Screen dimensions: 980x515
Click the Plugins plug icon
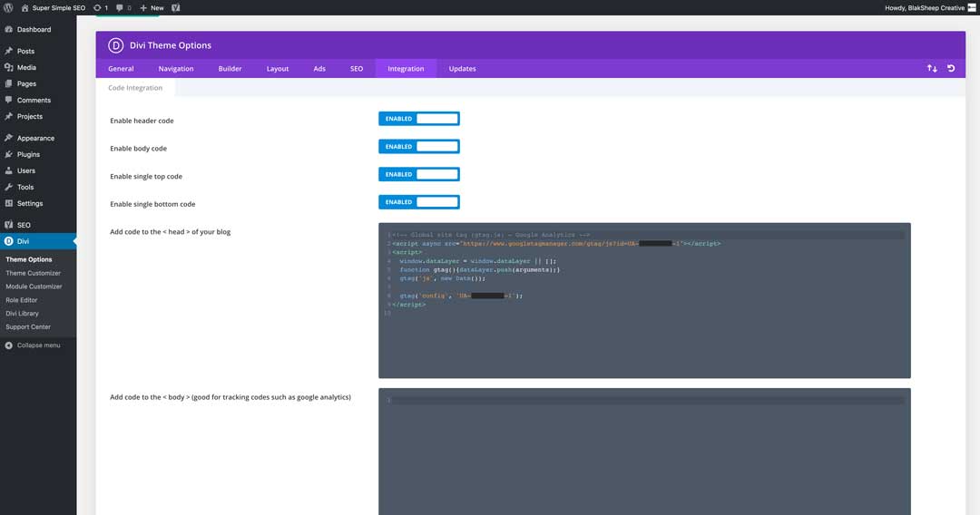click(x=9, y=154)
